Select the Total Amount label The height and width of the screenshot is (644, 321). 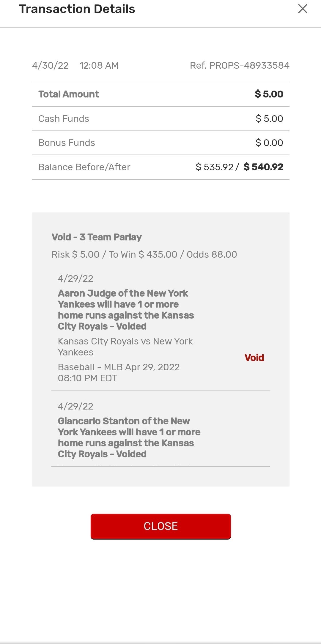point(69,94)
